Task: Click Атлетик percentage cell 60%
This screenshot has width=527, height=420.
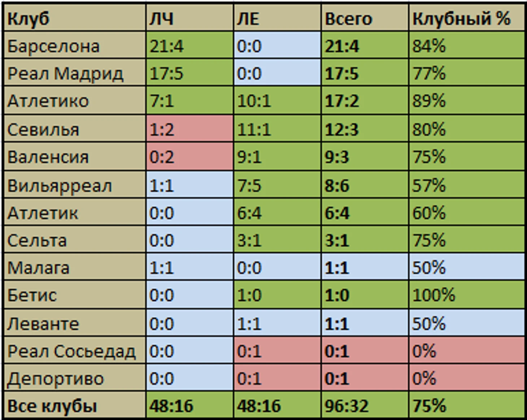Action: (x=467, y=212)
